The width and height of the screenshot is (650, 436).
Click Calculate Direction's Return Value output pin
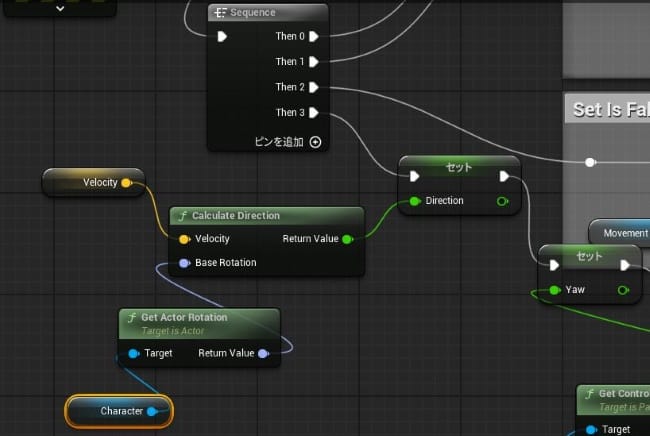[x=348, y=239]
